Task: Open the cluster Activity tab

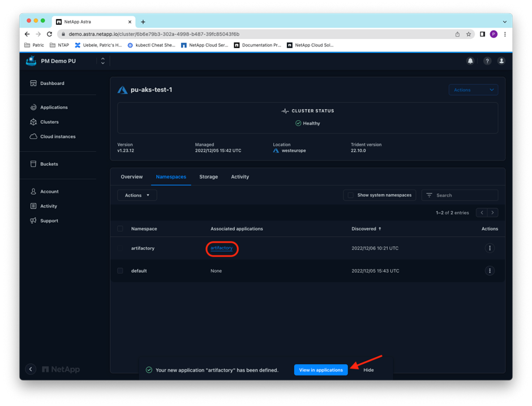Action: pos(240,177)
